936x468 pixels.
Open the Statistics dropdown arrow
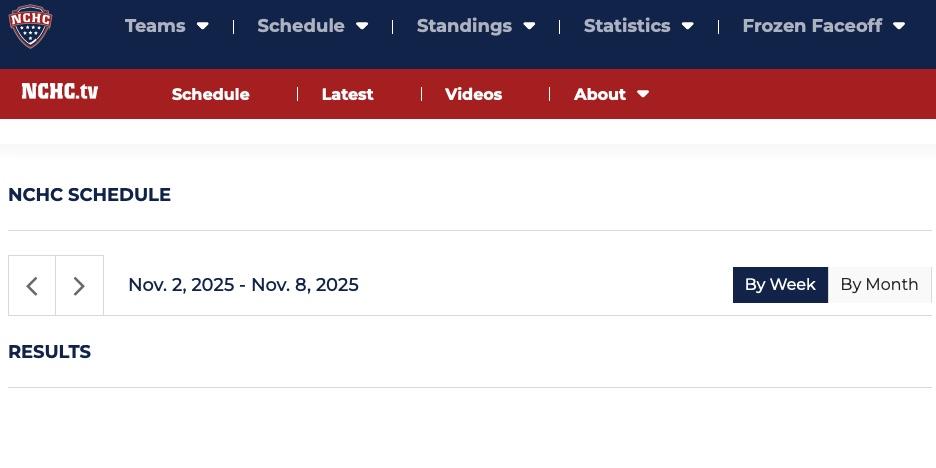pyautogui.click(x=688, y=26)
